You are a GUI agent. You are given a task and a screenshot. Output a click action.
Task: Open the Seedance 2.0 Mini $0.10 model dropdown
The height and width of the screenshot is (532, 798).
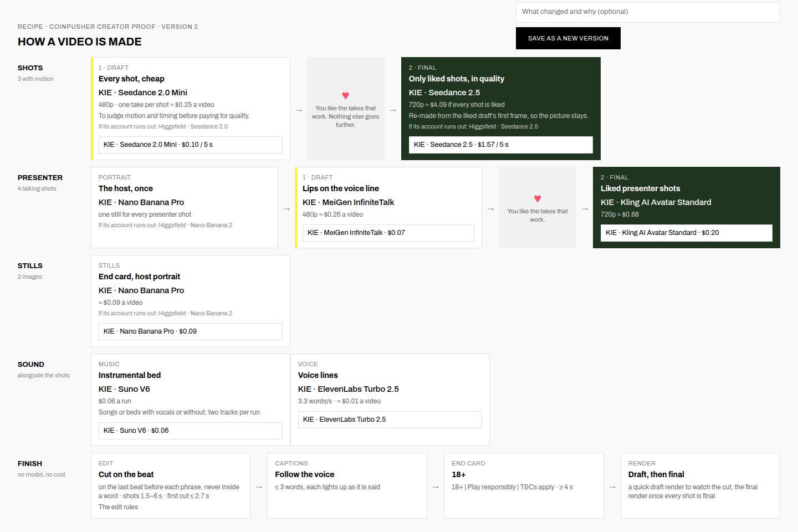coord(190,145)
